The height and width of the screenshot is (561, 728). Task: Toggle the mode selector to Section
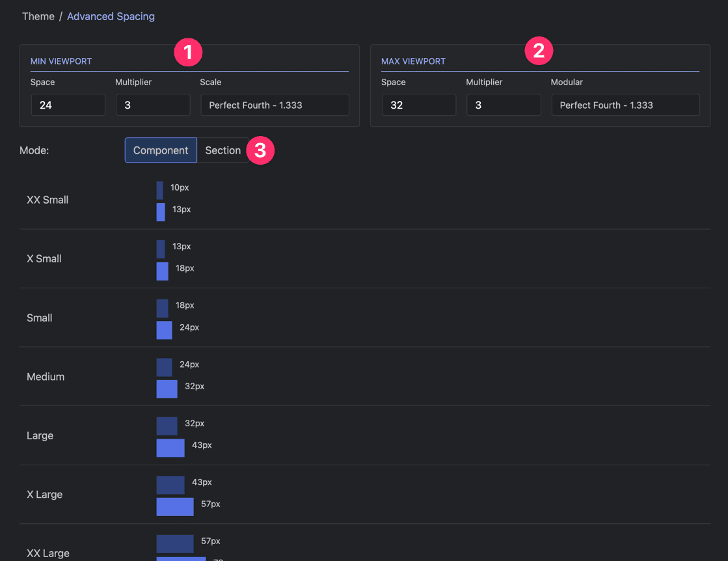click(x=222, y=150)
